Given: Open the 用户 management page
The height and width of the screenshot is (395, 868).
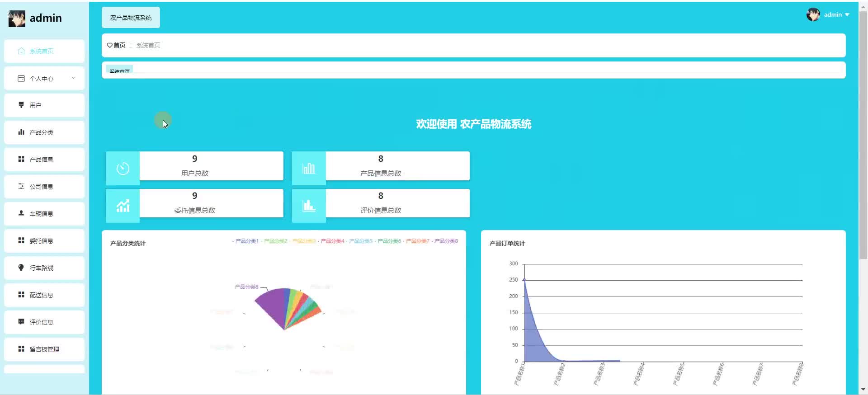Looking at the screenshot, I should 44,105.
